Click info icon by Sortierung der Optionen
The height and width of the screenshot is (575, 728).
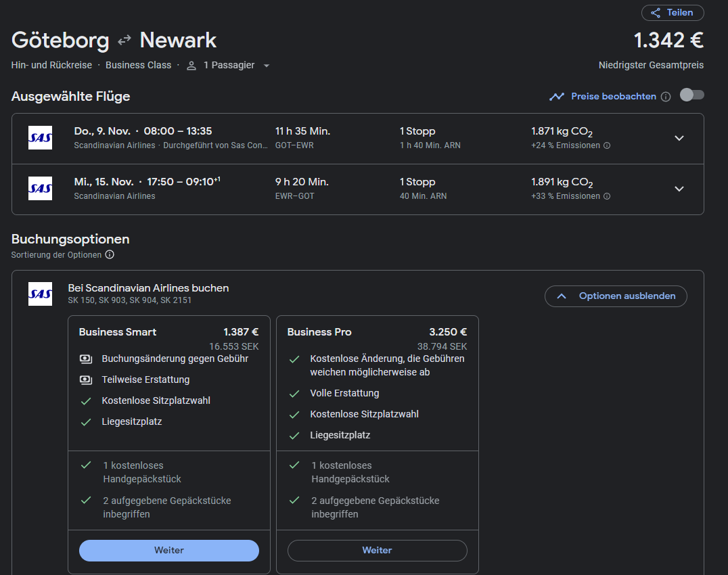(x=110, y=255)
